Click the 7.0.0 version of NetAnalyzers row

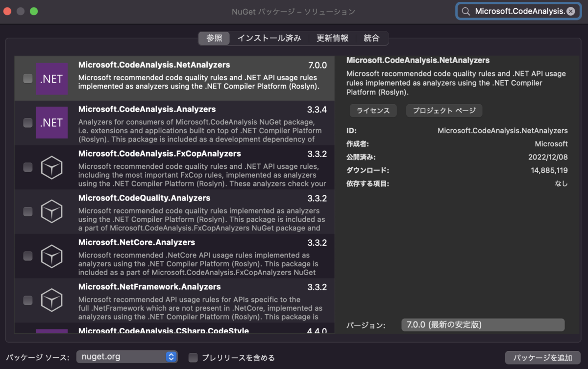pyautogui.click(x=317, y=65)
